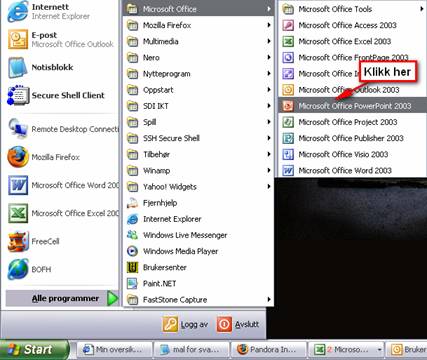Click the Avslutt shutdown button
The image size is (427, 360).
238,324
